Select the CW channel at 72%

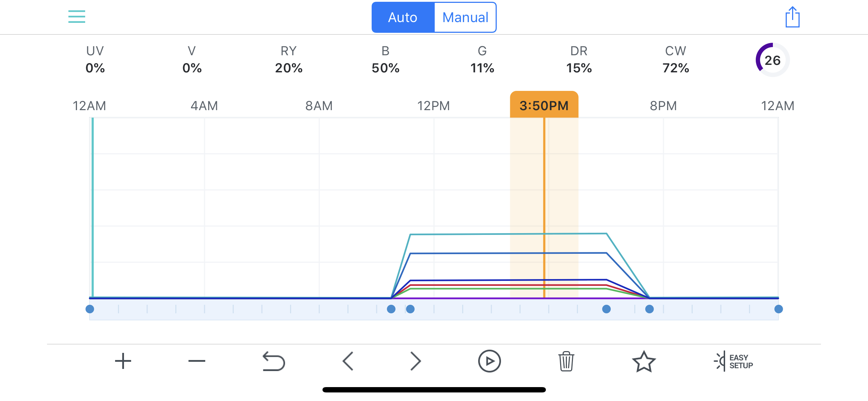[x=676, y=60]
